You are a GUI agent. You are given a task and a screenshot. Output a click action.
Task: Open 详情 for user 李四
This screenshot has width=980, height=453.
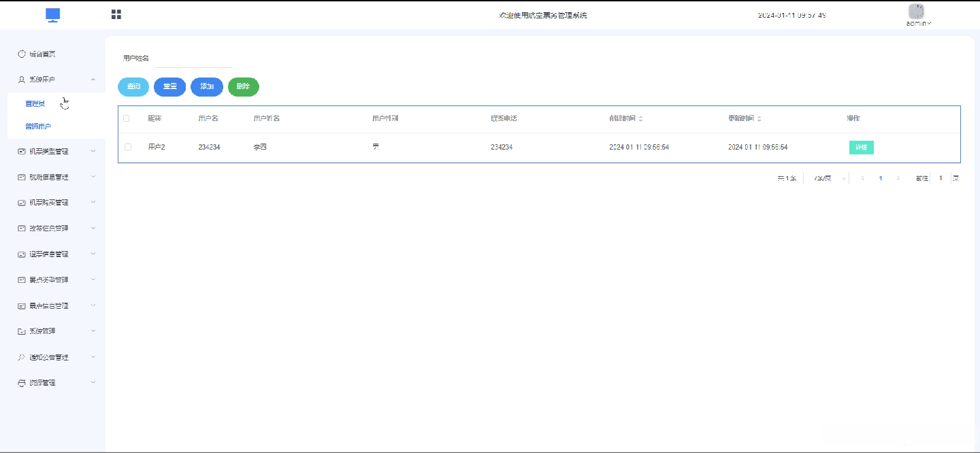coord(861,147)
